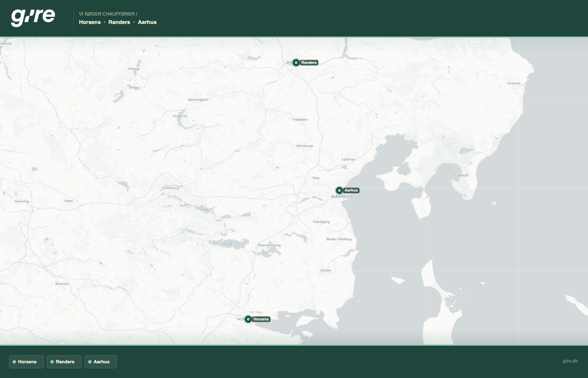This screenshot has height=378, width=588.
Task: Click the gire logo in the header
Action: (33, 17)
